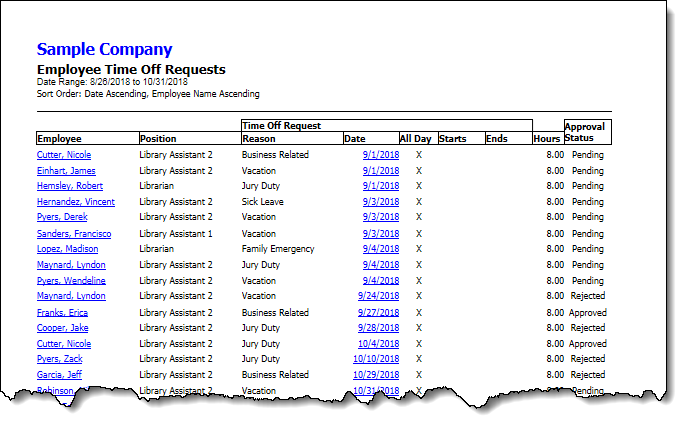Screen dimensions: 682x431
Task: Open employee link Einhart, James
Action: [66, 171]
